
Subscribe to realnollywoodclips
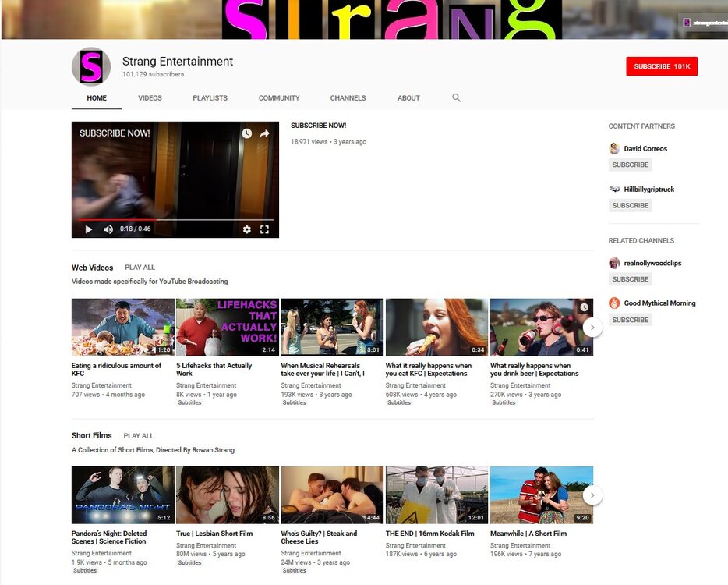[630, 279]
